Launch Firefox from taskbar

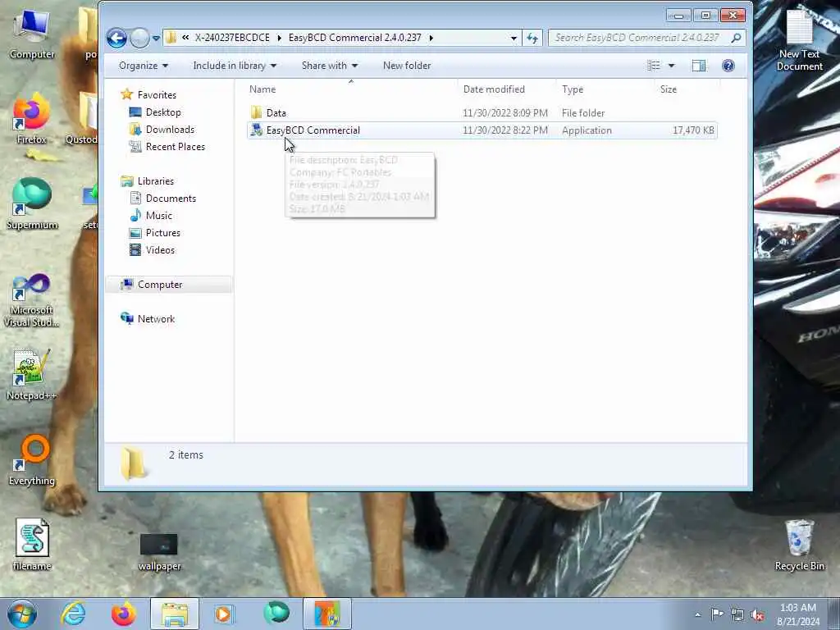[123, 614]
